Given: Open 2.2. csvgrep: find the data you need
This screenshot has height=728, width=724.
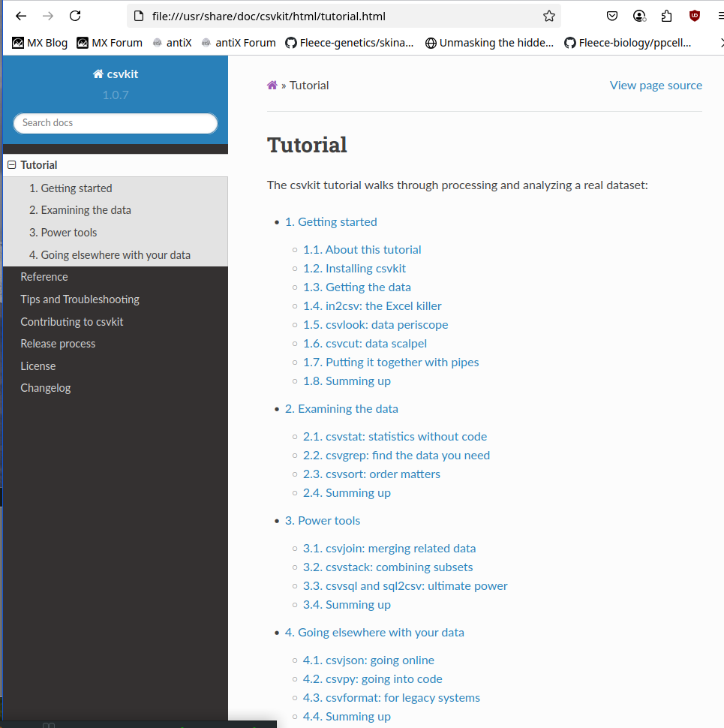Looking at the screenshot, I should 396,456.
